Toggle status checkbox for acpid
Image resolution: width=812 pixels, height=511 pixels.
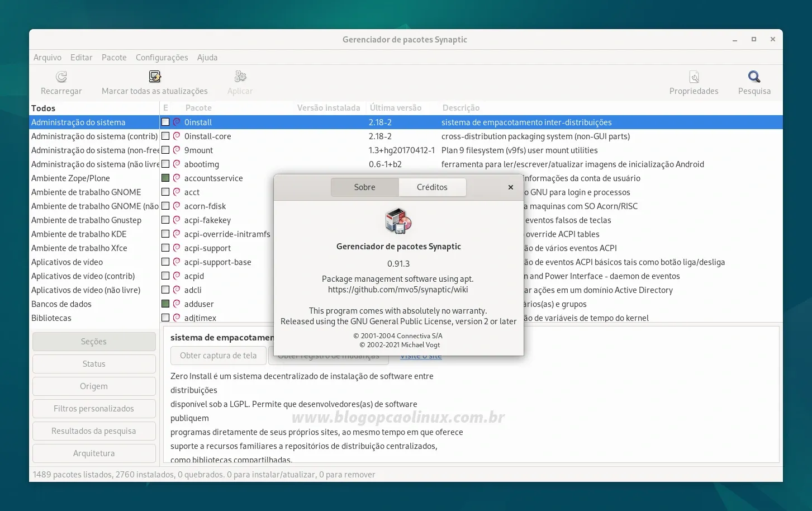[x=165, y=276]
